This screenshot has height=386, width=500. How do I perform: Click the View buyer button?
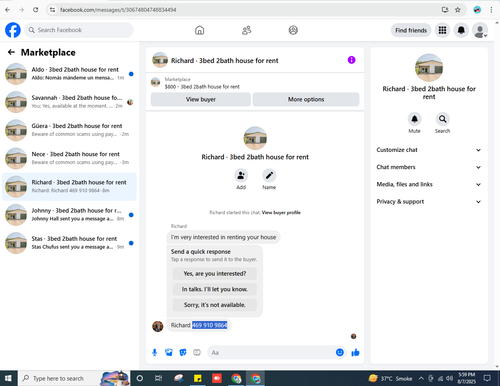[x=201, y=99]
